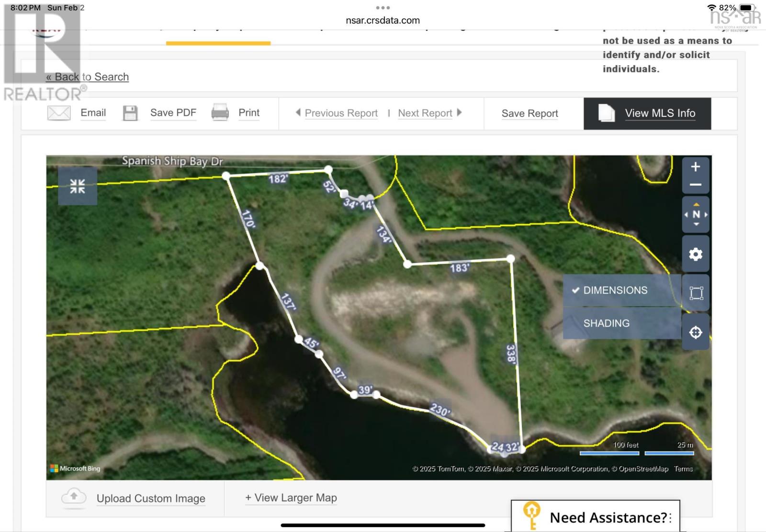Click the parcel boundary overlay icon
This screenshot has height=532, width=766.
(696, 293)
